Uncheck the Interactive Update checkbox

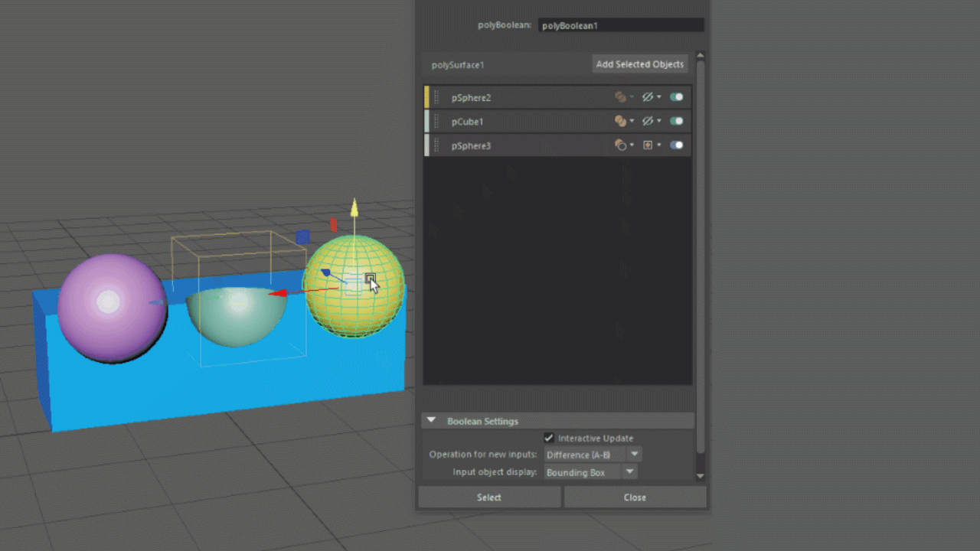coord(549,438)
